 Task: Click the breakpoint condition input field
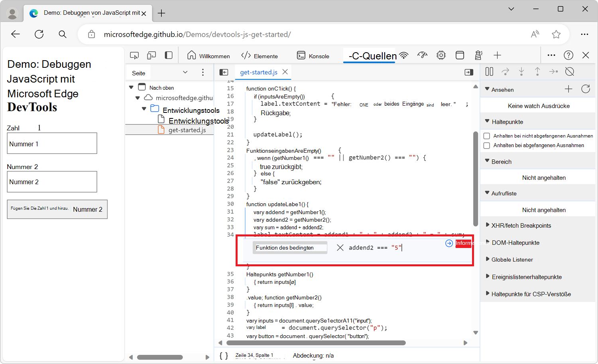[395, 248]
